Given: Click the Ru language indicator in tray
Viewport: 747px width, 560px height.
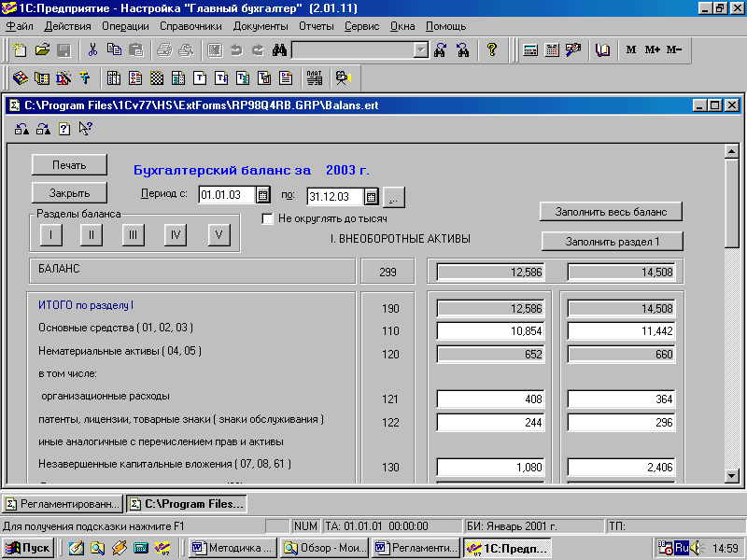Looking at the screenshot, I should [682, 548].
